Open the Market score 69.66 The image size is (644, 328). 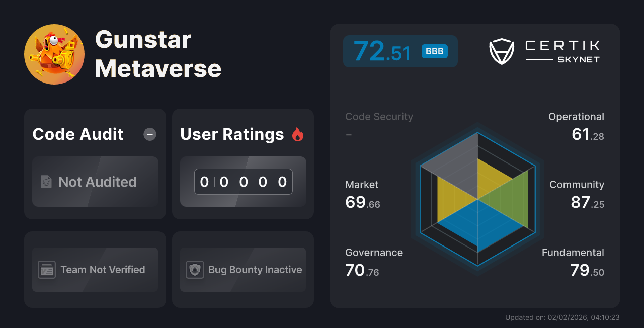point(362,201)
